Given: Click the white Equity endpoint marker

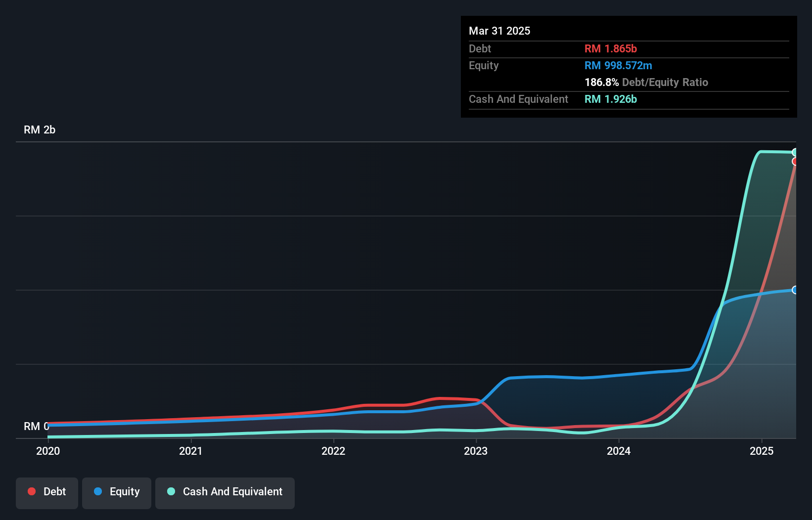Looking at the screenshot, I should (795, 290).
